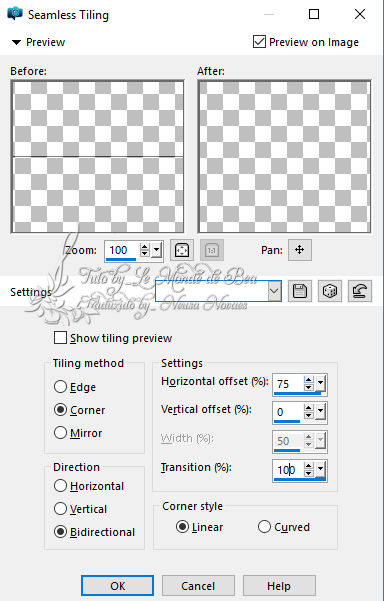This screenshot has width=384, height=601.
Task: Toggle the Preview on Image checkbox
Action: point(259,41)
